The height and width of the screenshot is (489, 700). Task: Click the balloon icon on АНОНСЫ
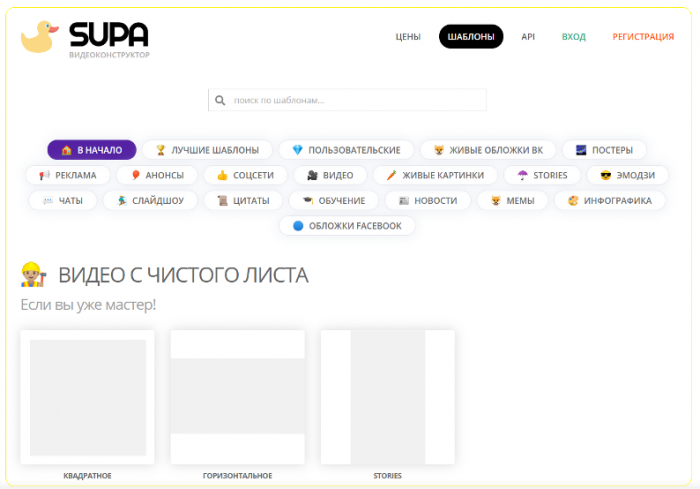tap(135, 175)
